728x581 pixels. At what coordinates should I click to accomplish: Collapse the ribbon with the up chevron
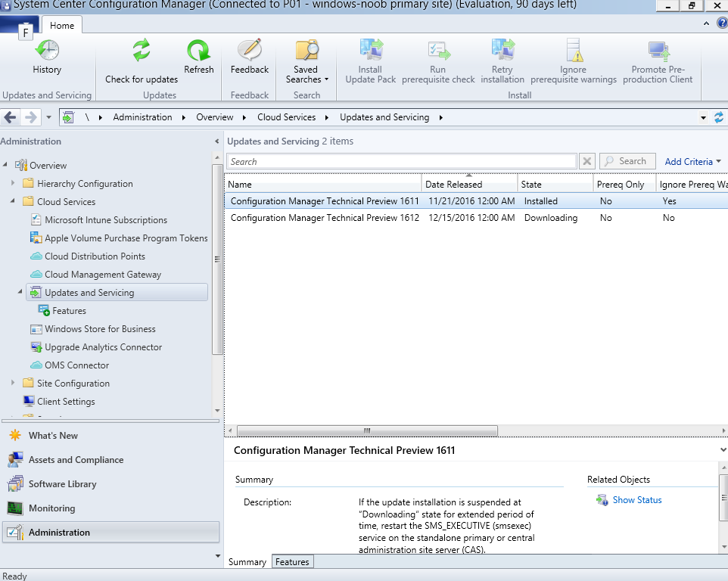point(706,23)
